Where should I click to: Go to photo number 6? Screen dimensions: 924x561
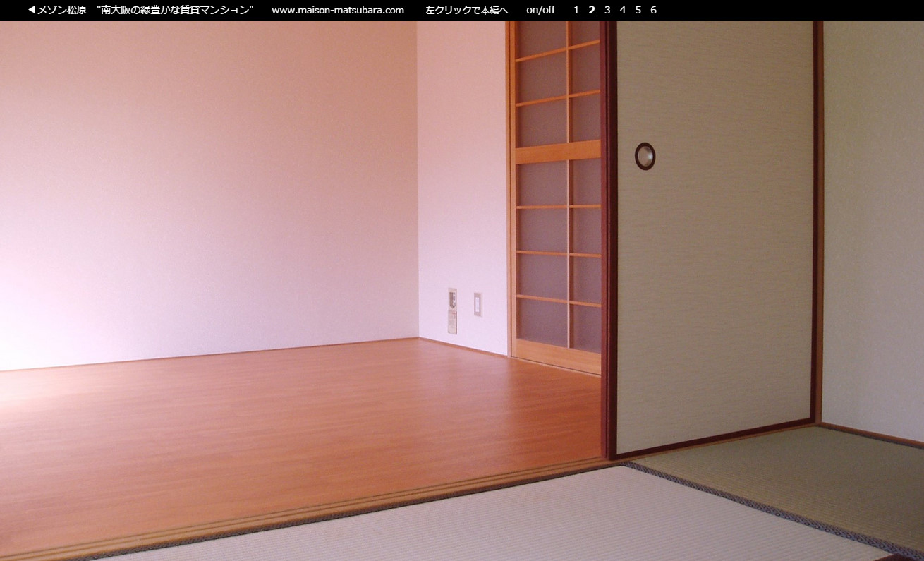click(654, 10)
